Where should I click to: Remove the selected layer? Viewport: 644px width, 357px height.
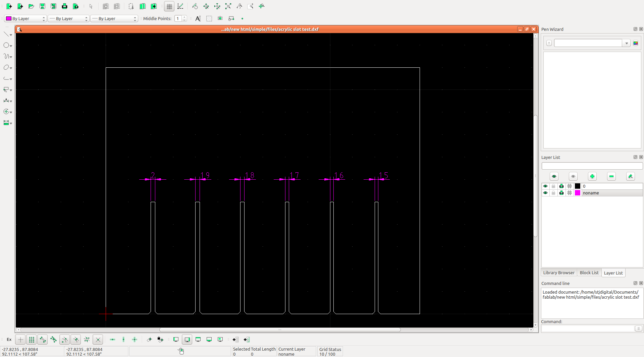pyautogui.click(x=611, y=176)
